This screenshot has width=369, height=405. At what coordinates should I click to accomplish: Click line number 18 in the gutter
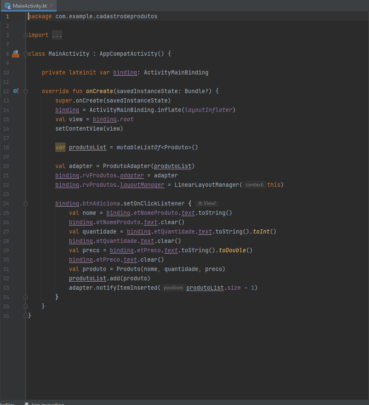(x=6, y=147)
